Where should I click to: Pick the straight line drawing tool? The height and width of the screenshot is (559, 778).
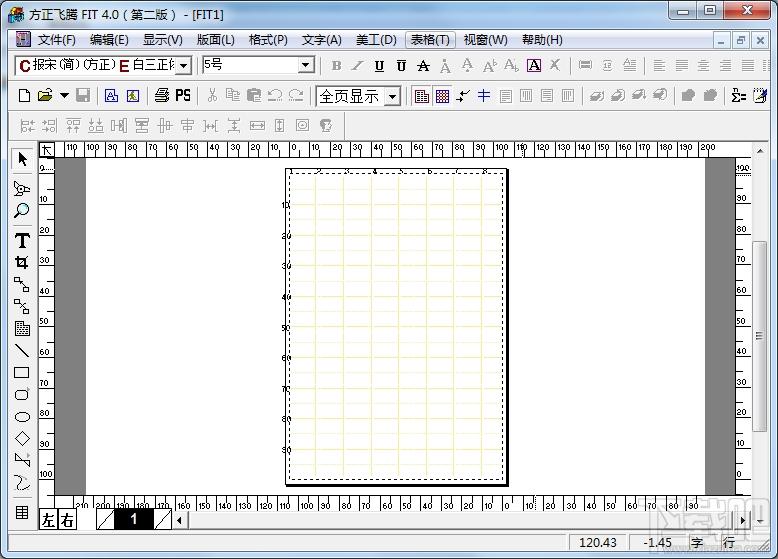tap(22, 350)
